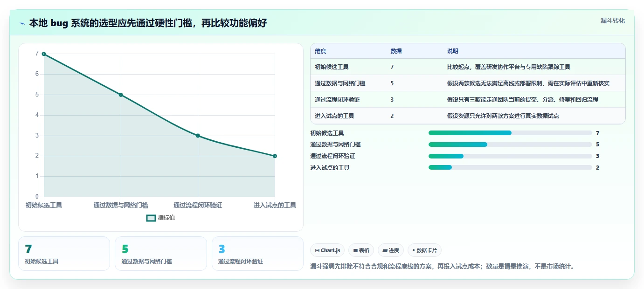Click the chart point for 通过数据与网络门槛

121,95
